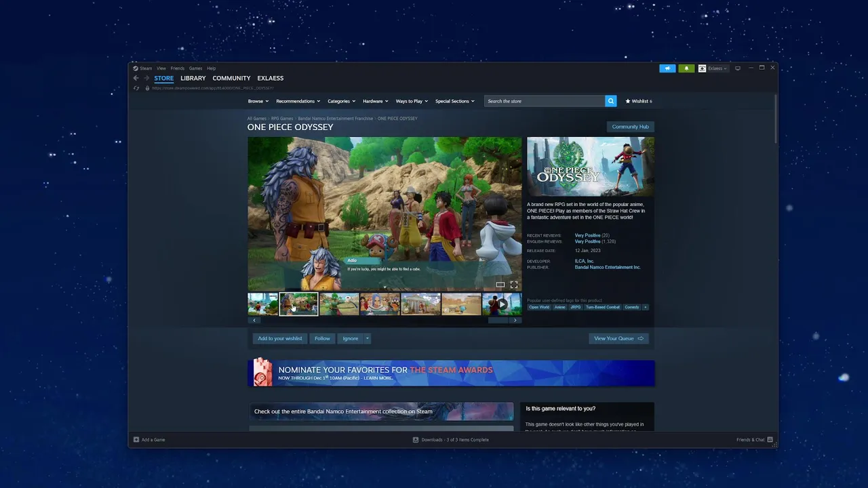Move thumbnail strip left with arrow
The width and height of the screenshot is (868, 488).
(254, 320)
